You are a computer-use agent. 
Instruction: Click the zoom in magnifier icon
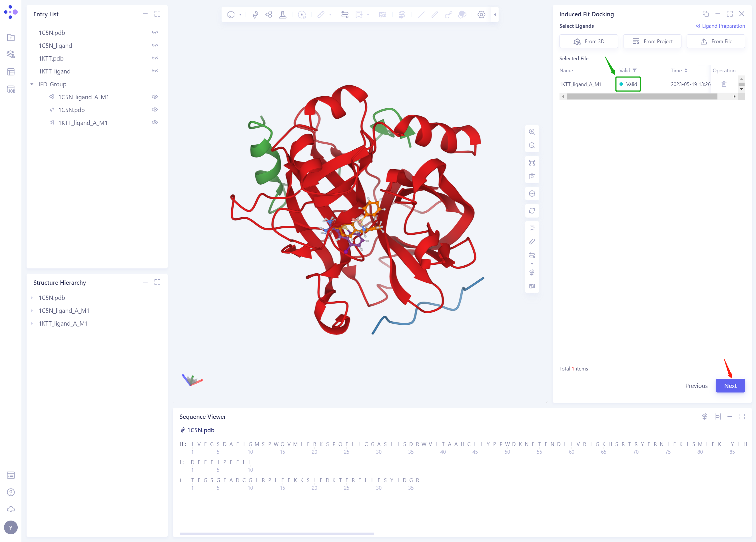click(532, 132)
